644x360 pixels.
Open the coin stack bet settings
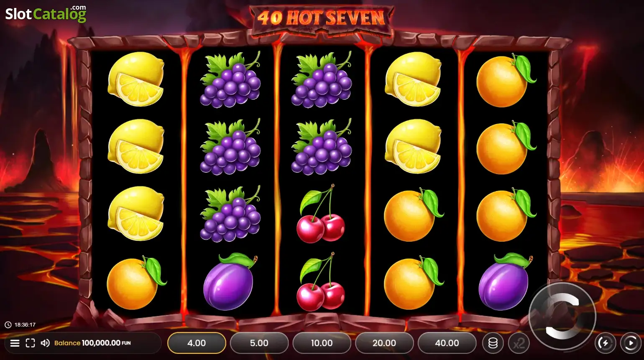[493, 343]
